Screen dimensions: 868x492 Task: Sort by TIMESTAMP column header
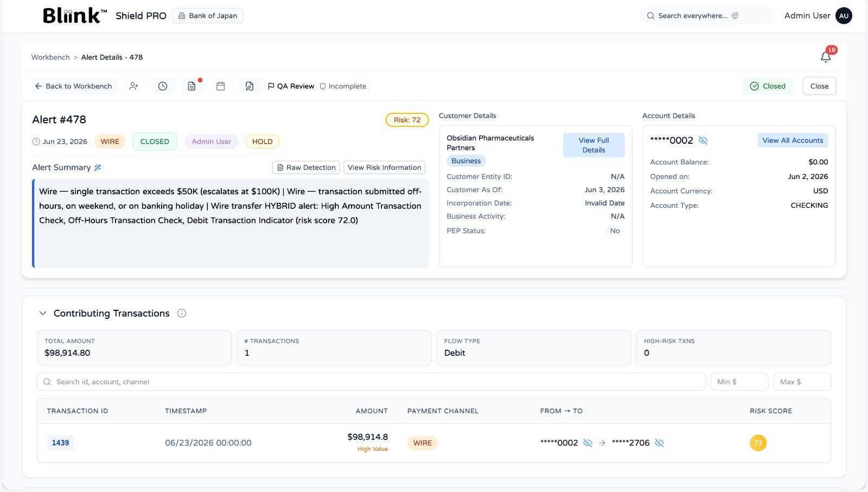(186, 411)
